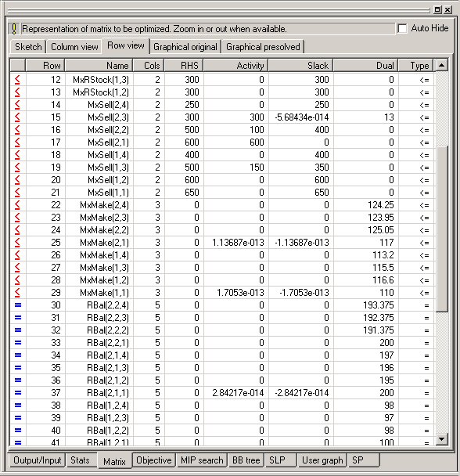Click the vertical scrollbar thumb
The width and height of the screenshot is (460, 476).
[441, 229]
